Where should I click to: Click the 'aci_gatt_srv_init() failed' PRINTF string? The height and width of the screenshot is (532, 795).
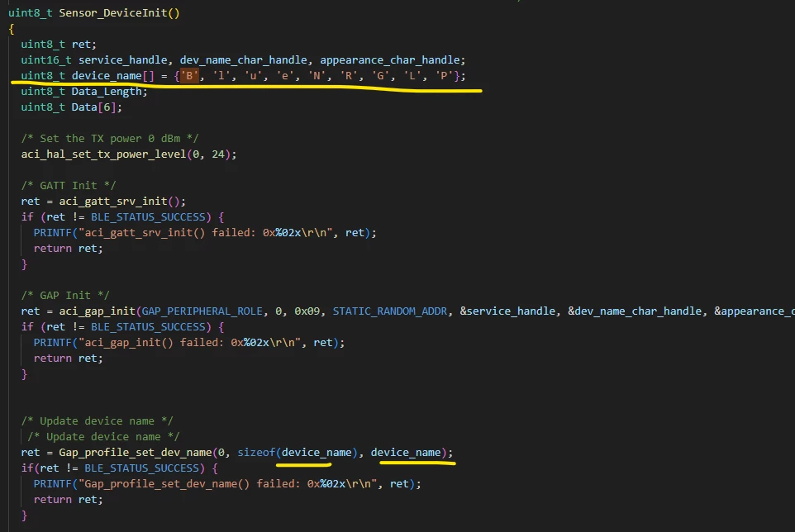pos(205,233)
